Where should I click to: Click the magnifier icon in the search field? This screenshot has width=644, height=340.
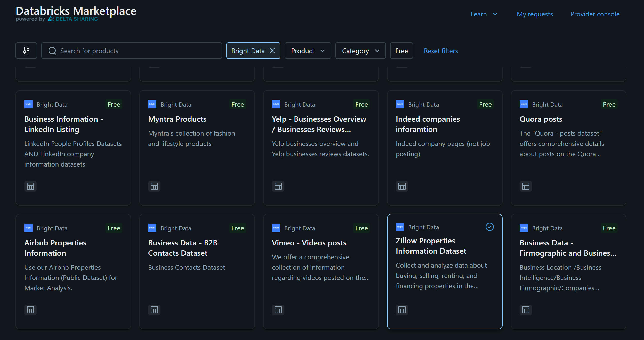coord(52,51)
